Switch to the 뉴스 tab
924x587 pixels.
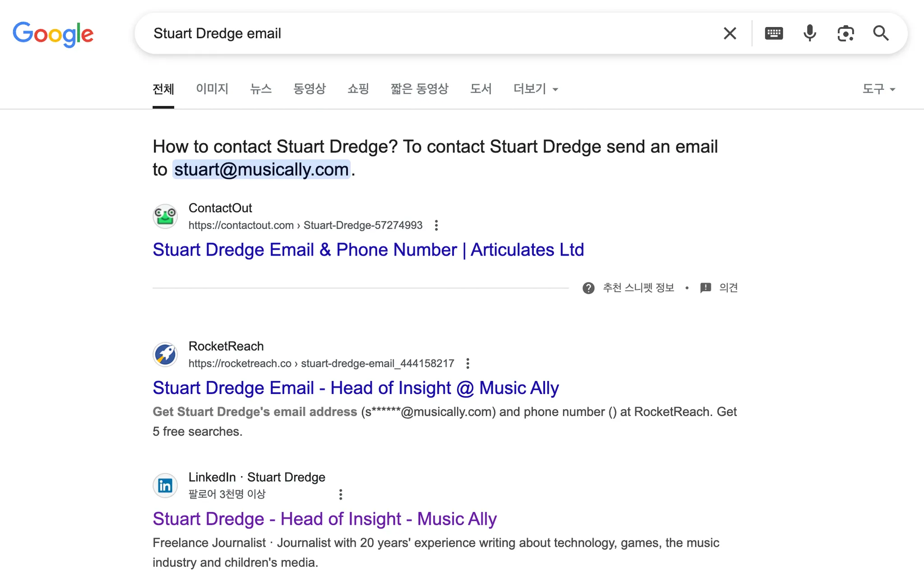261,89
